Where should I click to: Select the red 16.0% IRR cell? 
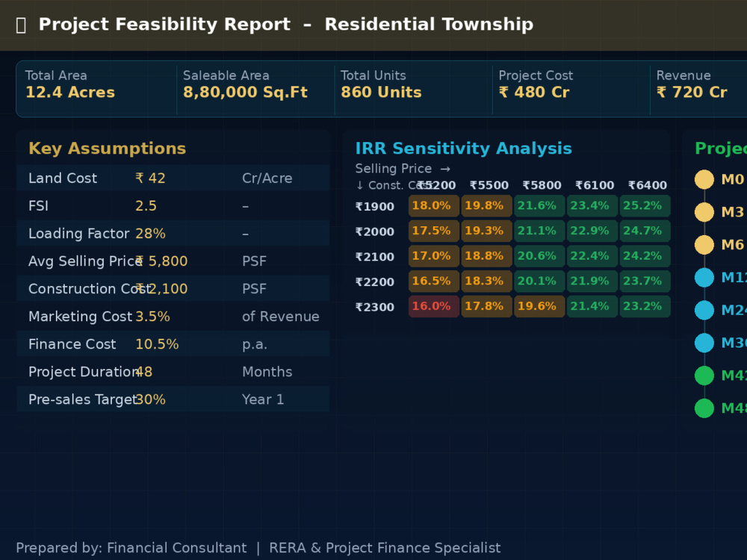click(434, 307)
